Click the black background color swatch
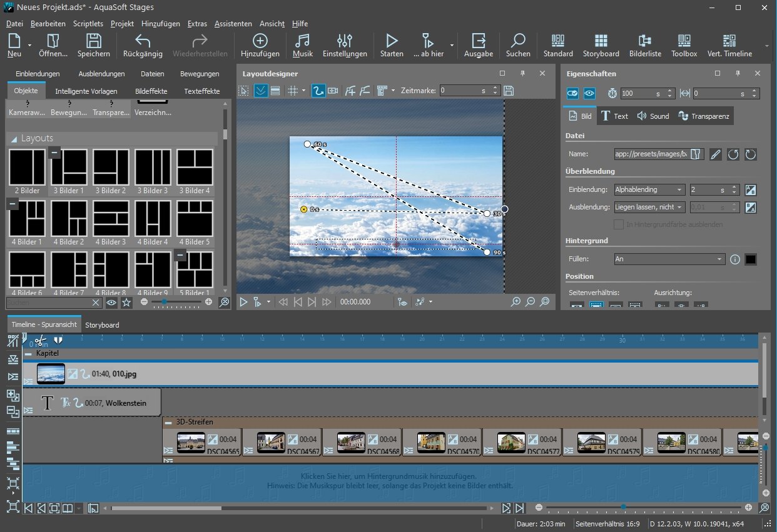Screen dimensions: 777x532 pos(751,259)
